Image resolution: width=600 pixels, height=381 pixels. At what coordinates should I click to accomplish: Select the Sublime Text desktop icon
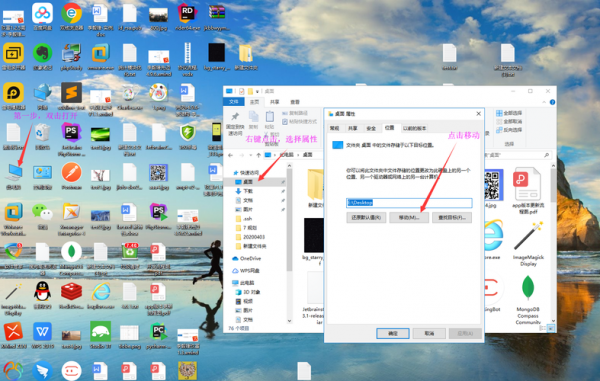pos(71,96)
